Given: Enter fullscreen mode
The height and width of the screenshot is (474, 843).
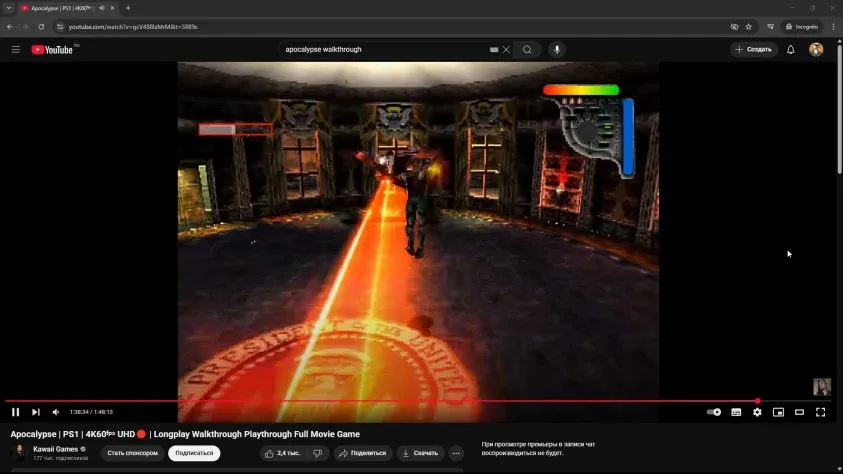Looking at the screenshot, I should (820, 412).
